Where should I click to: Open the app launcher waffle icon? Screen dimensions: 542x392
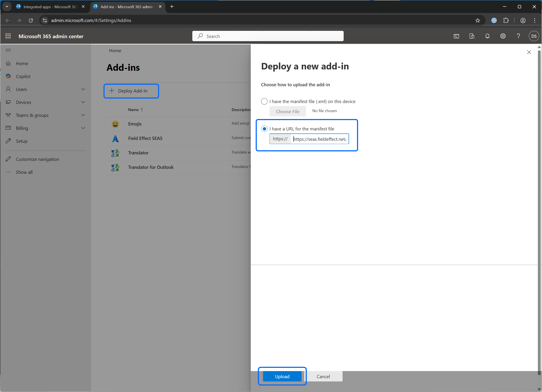tap(8, 36)
